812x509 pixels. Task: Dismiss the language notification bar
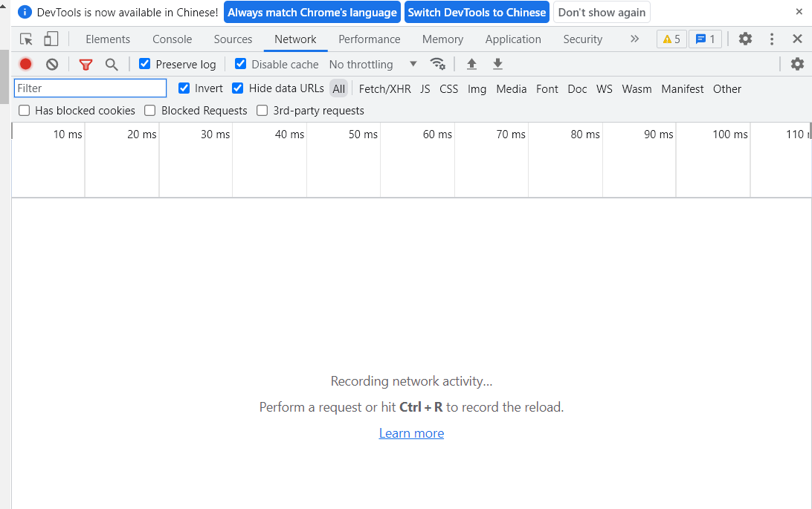pos(799,11)
